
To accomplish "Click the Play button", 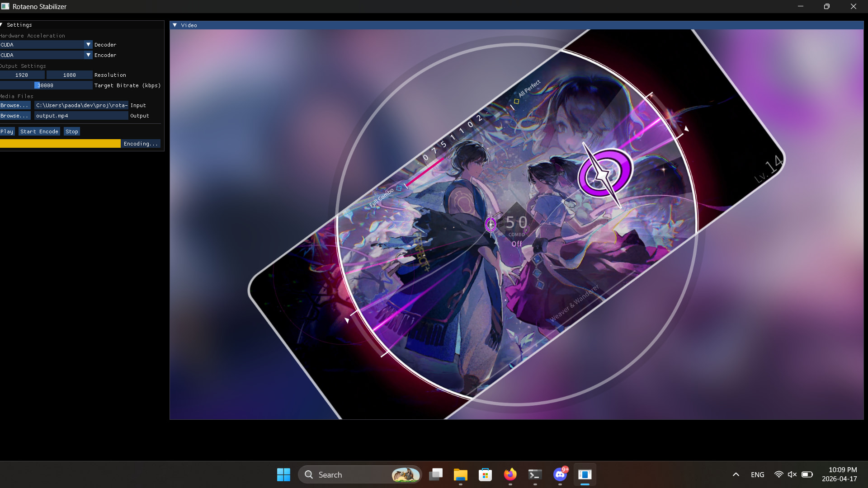I will click(7, 131).
